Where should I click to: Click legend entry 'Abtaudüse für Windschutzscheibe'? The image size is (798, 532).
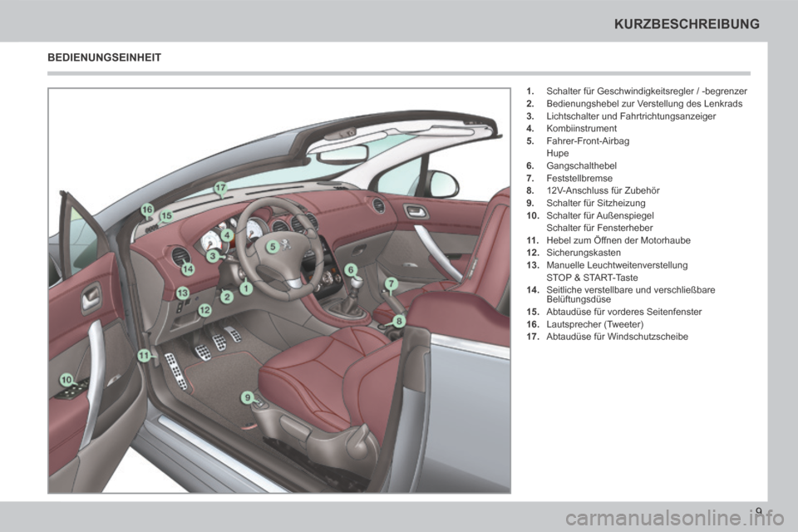point(617,337)
